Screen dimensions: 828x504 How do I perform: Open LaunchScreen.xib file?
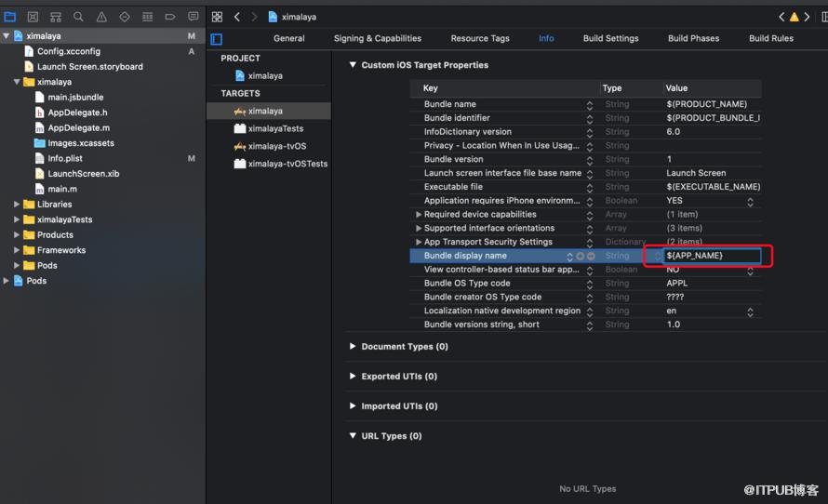tap(84, 174)
